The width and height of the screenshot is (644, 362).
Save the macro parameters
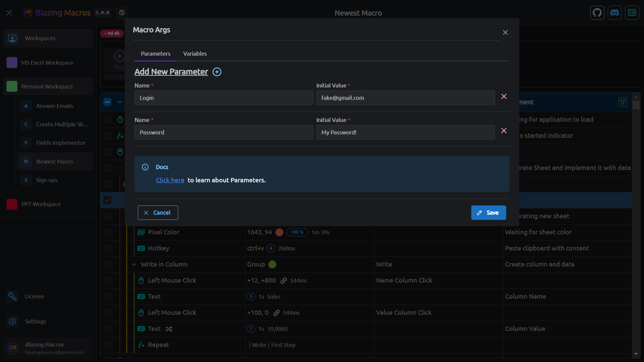488,213
